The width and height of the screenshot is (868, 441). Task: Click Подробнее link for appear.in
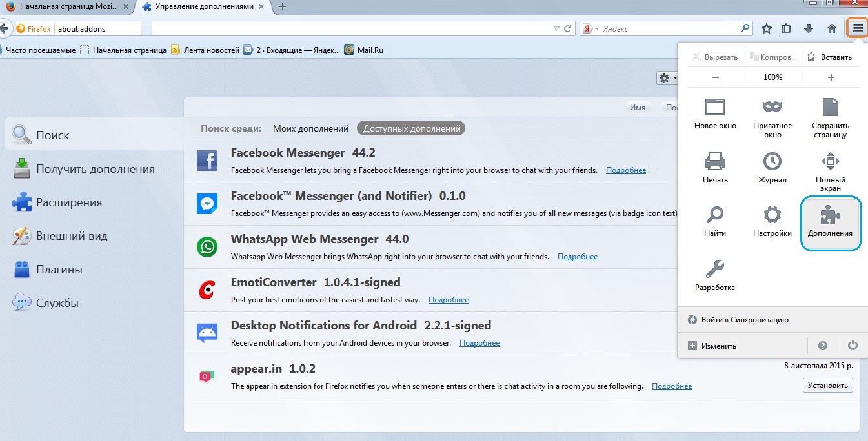[x=672, y=386]
